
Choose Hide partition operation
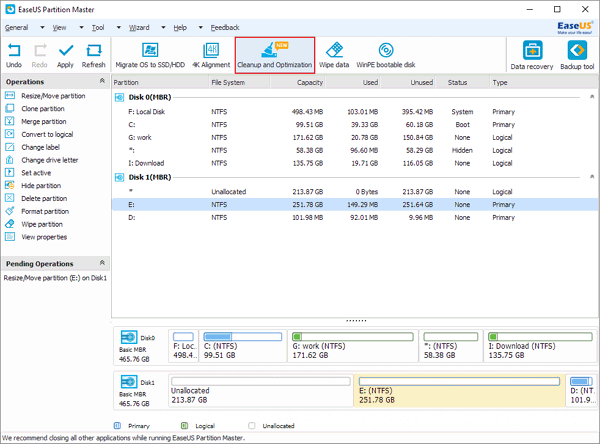(33, 186)
